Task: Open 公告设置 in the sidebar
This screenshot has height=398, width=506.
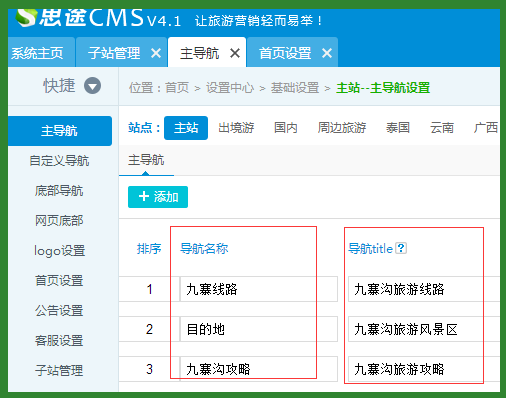Action: point(59,311)
